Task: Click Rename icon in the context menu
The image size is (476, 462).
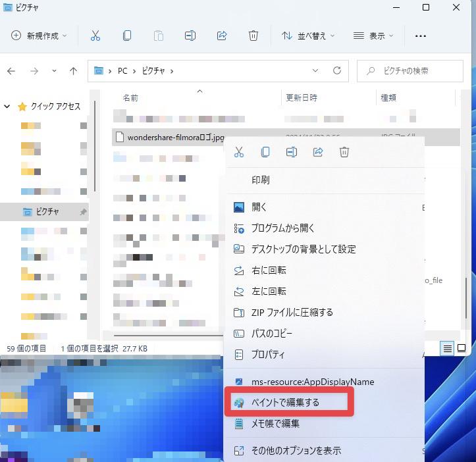Action: click(x=292, y=152)
